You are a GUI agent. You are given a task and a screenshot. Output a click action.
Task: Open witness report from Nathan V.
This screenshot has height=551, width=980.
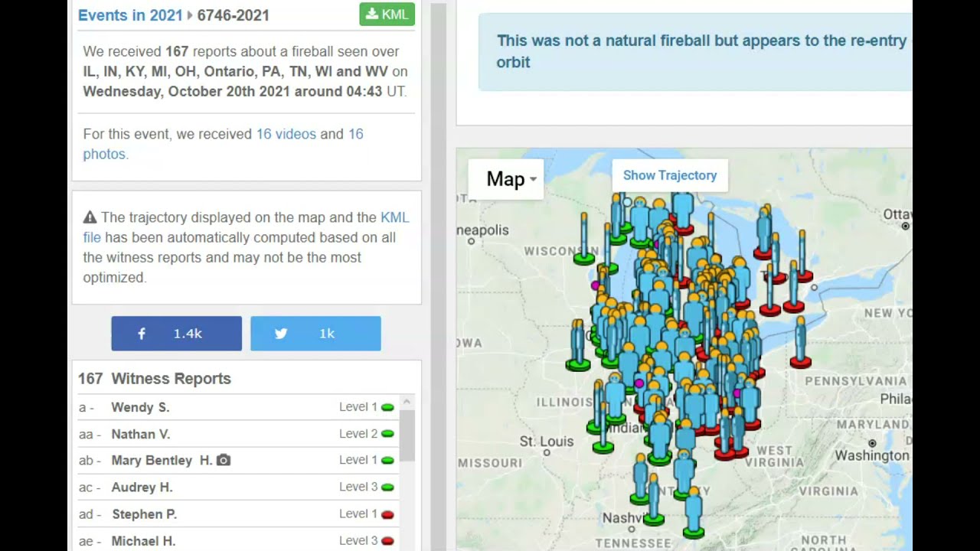click(x=140, y=434)
